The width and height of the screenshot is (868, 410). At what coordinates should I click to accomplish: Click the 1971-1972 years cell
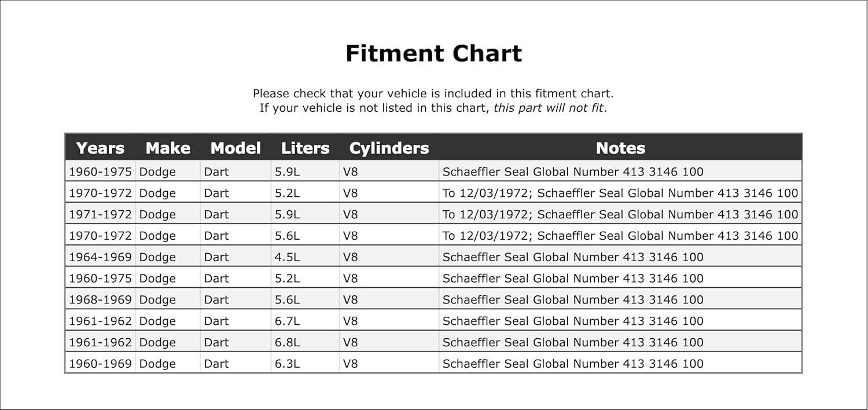point(100,214)
